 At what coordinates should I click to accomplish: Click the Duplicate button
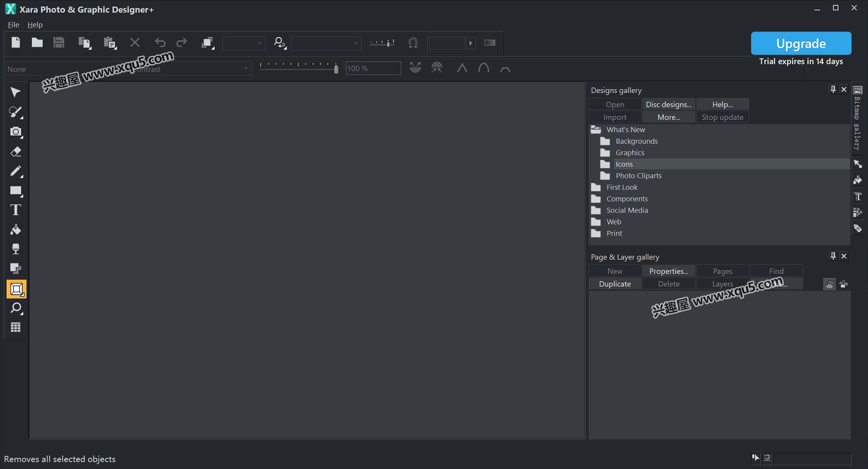[x=615, y=284]
